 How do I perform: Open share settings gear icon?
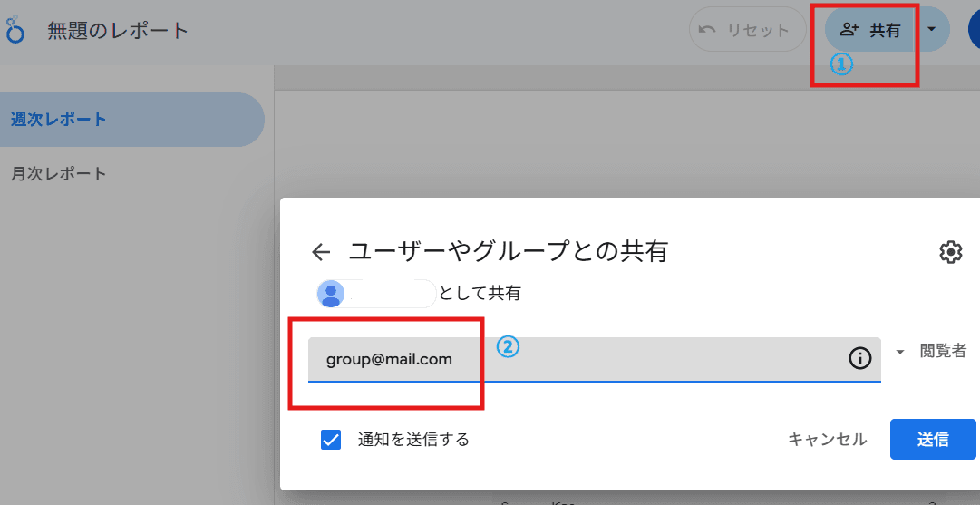pos(951,252)
